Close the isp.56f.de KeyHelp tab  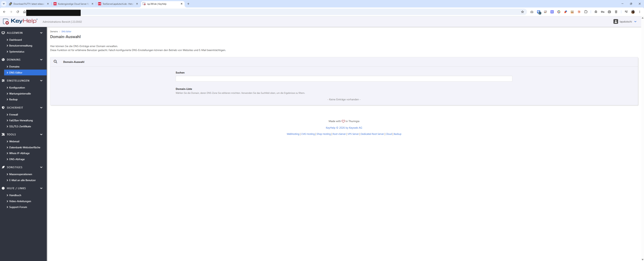(x=182, y=4)
